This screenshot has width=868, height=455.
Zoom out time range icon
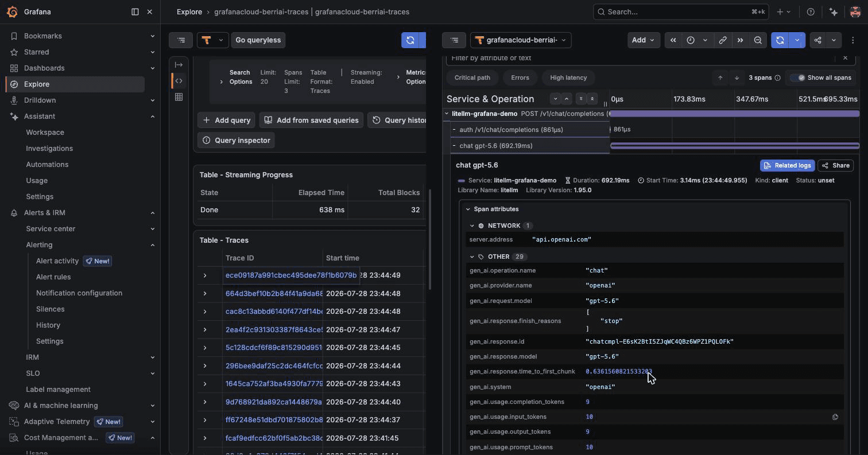[758, 40]
